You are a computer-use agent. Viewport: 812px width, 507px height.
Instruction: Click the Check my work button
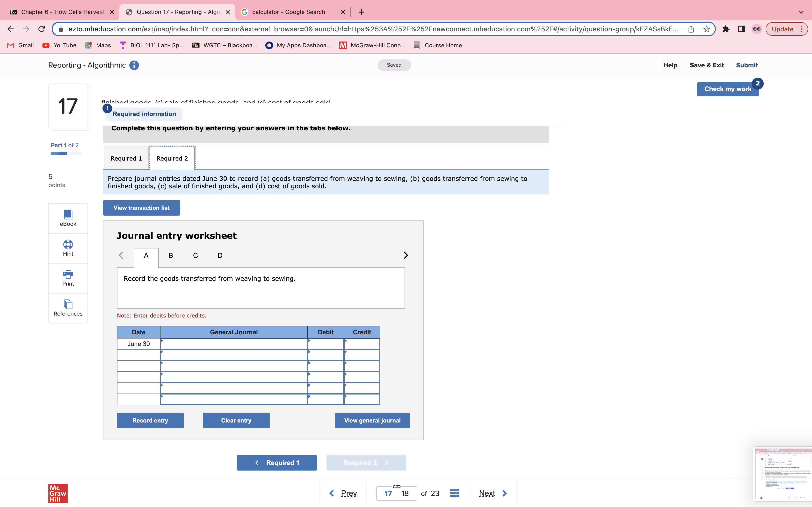(727, 89)
